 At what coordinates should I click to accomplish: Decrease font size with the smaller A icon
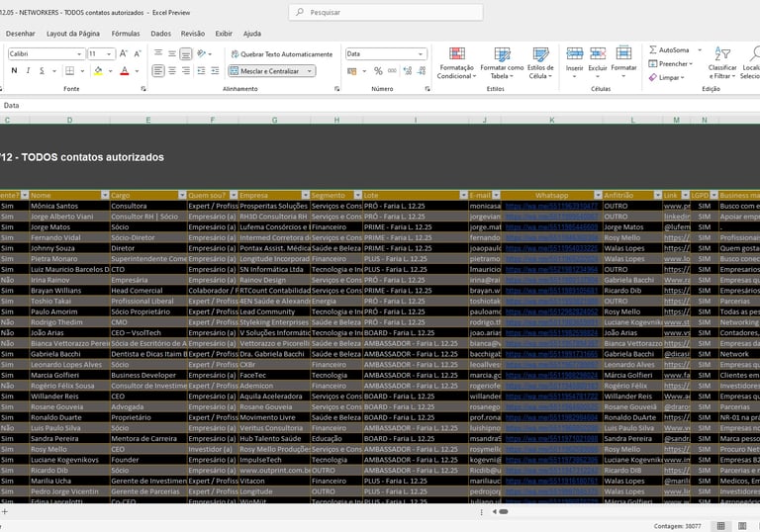(x=138, y=53)
